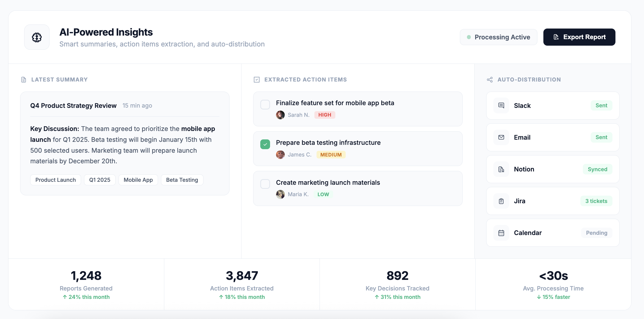
Task: Select the document icon beside Latest Summary
Action: tap(23, 79)
